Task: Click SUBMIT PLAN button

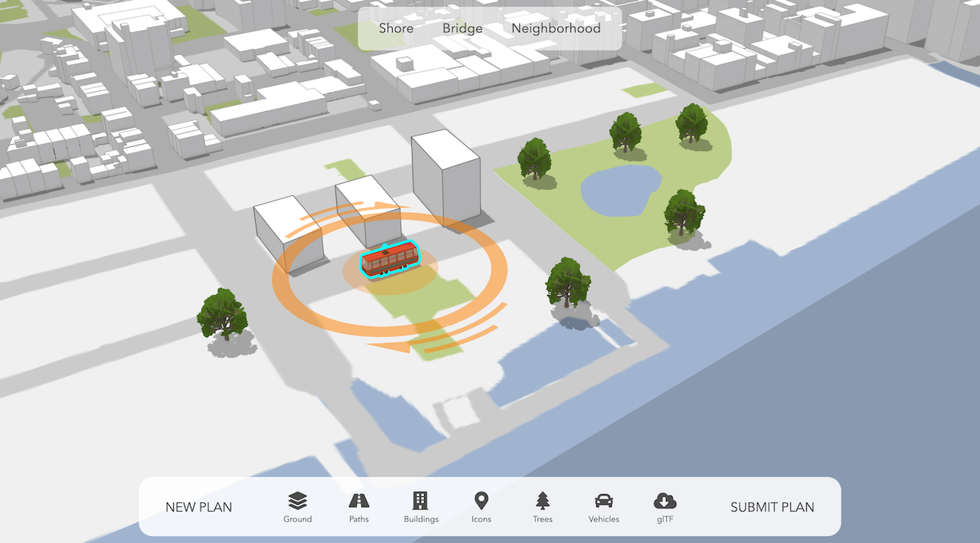Action: click(x=773, y=507)
